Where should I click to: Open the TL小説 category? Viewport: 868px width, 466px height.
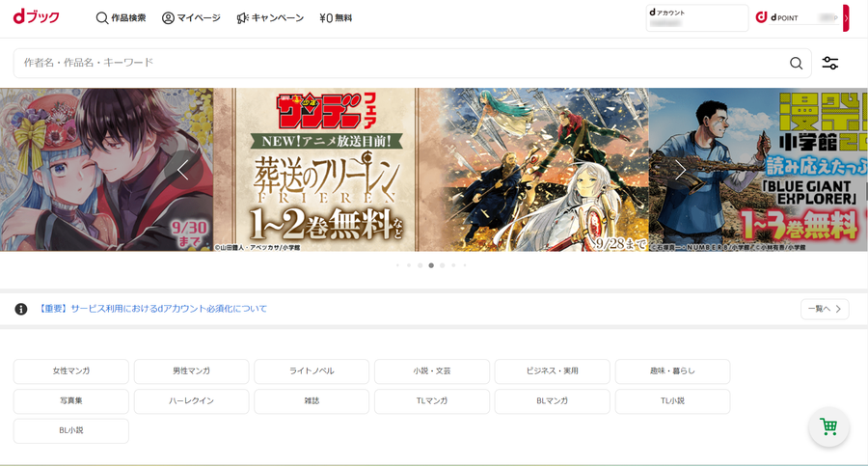pyautogui.click(x=672, y=401)
